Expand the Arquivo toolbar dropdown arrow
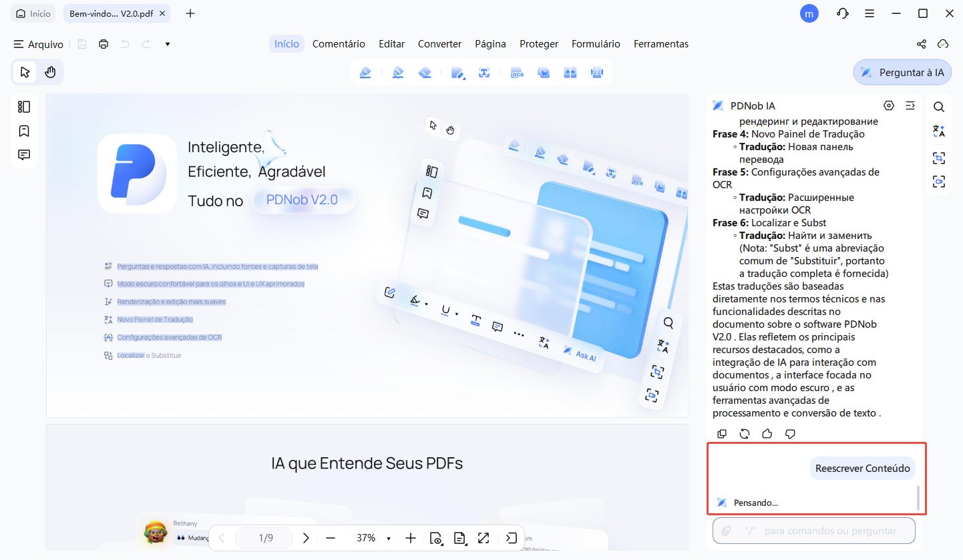Image resolution: width=963 pixels, height=560 pixels. click(x=167, y=43)
